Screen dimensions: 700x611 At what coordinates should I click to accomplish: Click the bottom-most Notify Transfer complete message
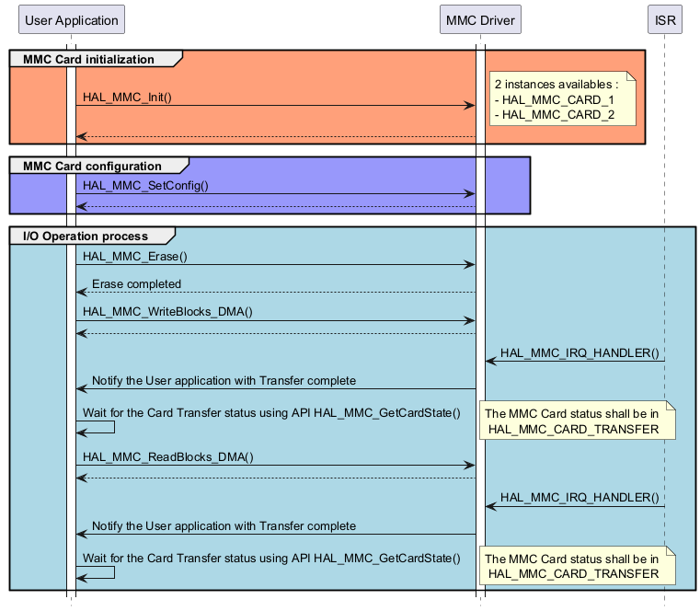click(x=224, y=526)
